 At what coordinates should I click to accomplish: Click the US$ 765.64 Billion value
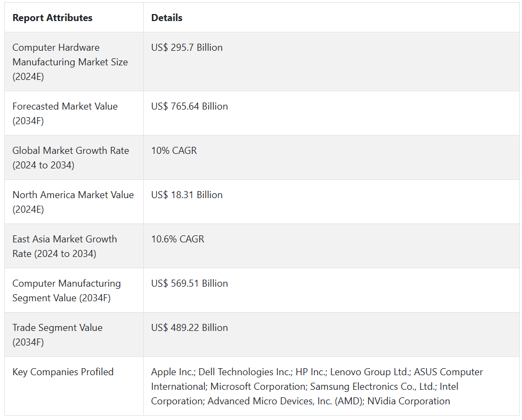[190, 106]
